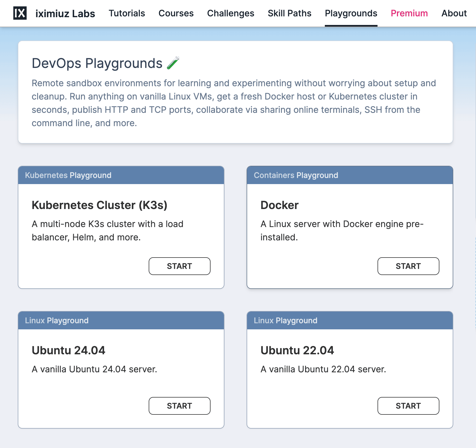Start the Docker playground
The image size is (476, 448).
point(408,266)
